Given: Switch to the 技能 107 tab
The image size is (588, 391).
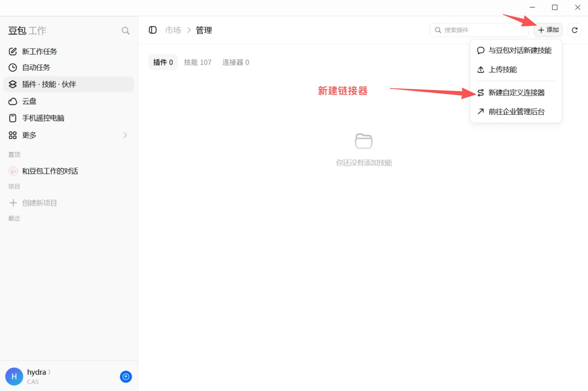Looking at the screenshot, I should 198,62.
